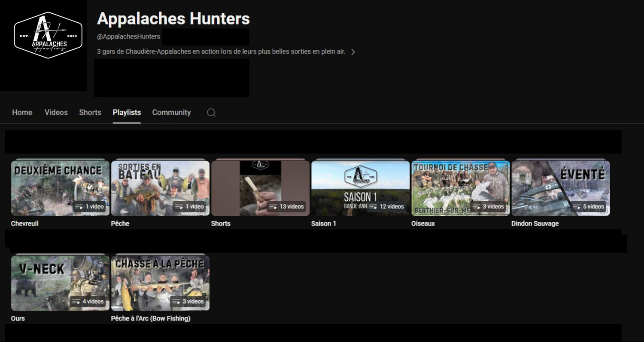Expand channel description with the chevron arrow

click(x=353, y=52)
